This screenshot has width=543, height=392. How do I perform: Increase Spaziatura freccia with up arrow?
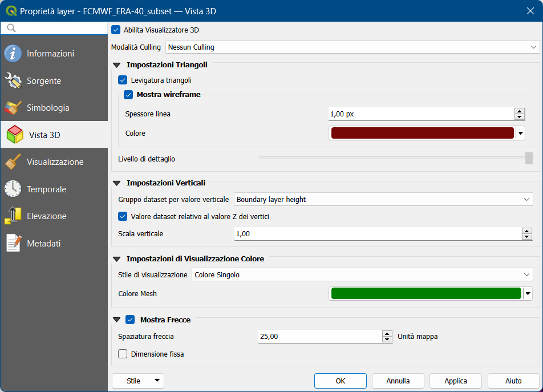coord(387,333)
